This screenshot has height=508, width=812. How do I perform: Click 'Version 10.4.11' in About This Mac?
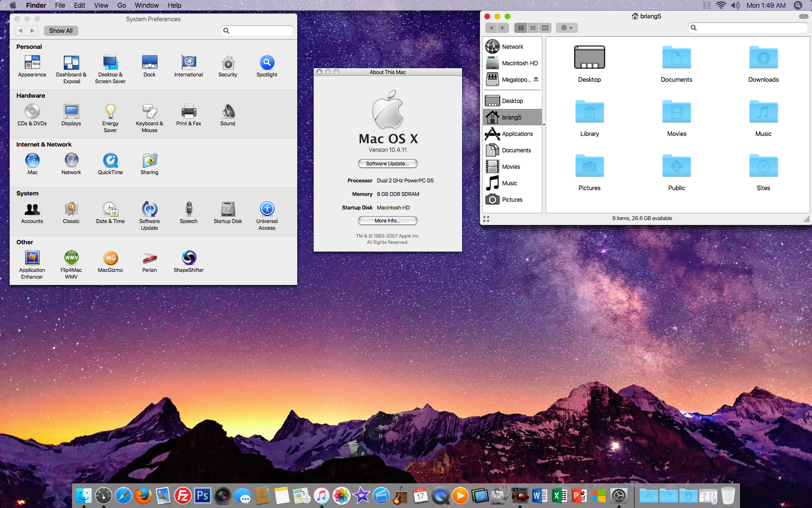(388, 150)
